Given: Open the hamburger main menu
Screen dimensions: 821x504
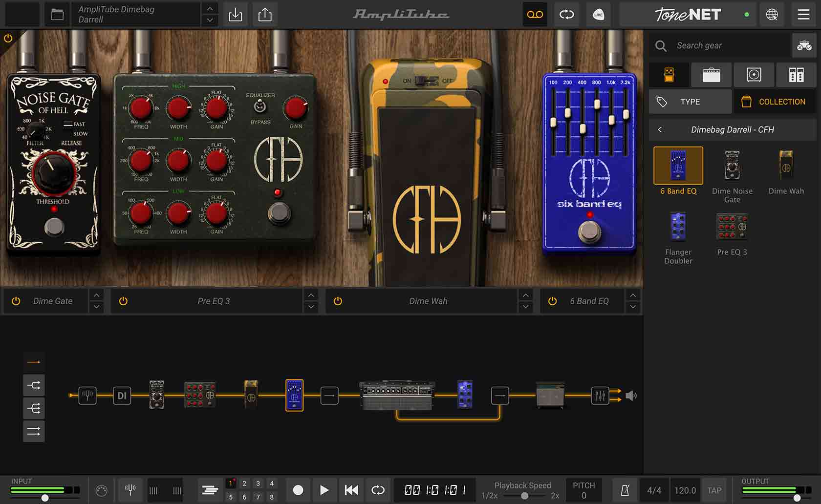Looking at the screenshot, I should [x=803, y=15].
